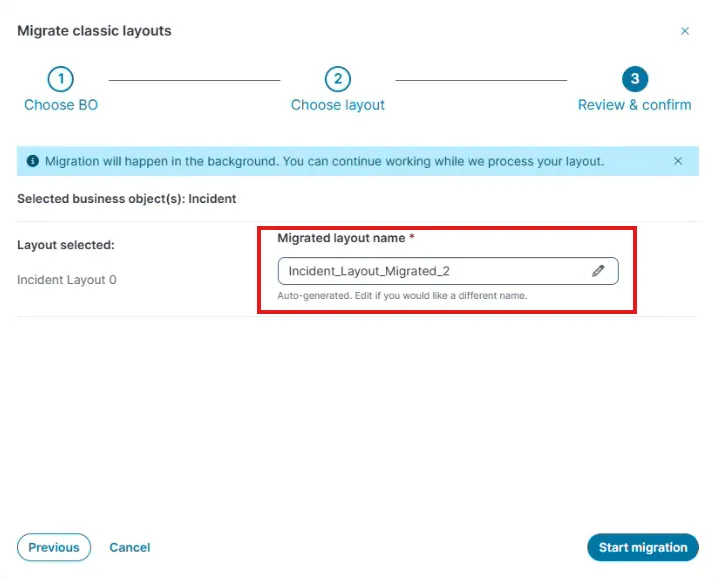Select the 'Incident Layout 0' text
The width and height of the screenshot is (716, 579).
(x=67, y=279)
